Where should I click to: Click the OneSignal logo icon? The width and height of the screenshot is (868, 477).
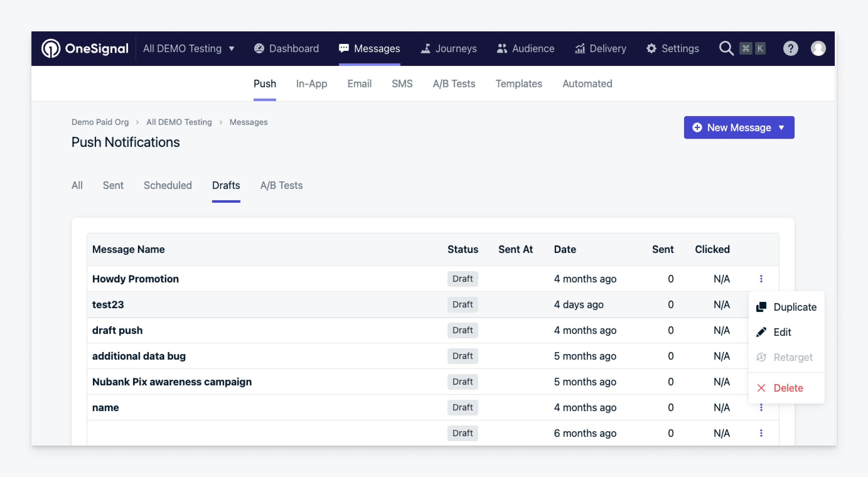(51, 49)
